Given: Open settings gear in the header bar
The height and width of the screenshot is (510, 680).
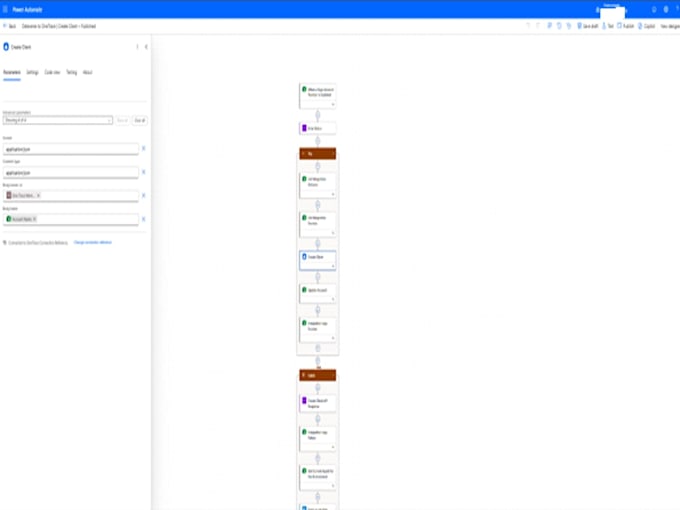Looking at the screenshot, I should click(666, 9).
